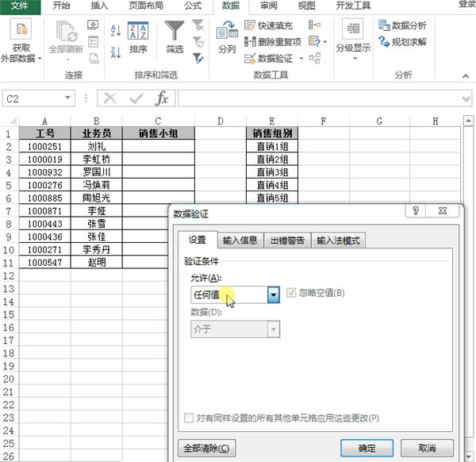
Task: Click the Consolidate icon
Action: [x=314, y=25]
